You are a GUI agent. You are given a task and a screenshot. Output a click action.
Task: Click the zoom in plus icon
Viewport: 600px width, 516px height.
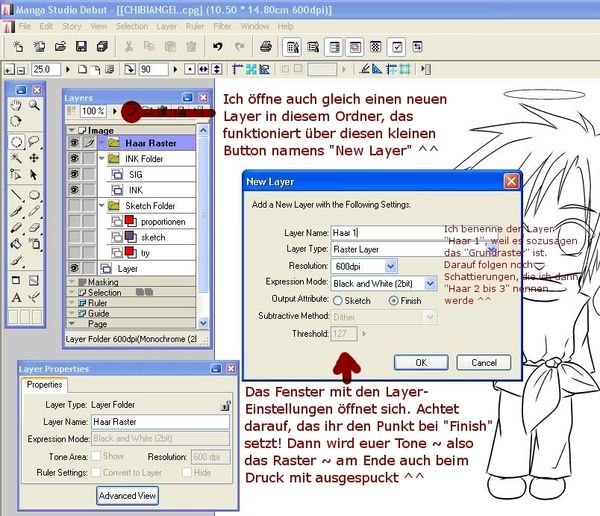pos(8,70)
